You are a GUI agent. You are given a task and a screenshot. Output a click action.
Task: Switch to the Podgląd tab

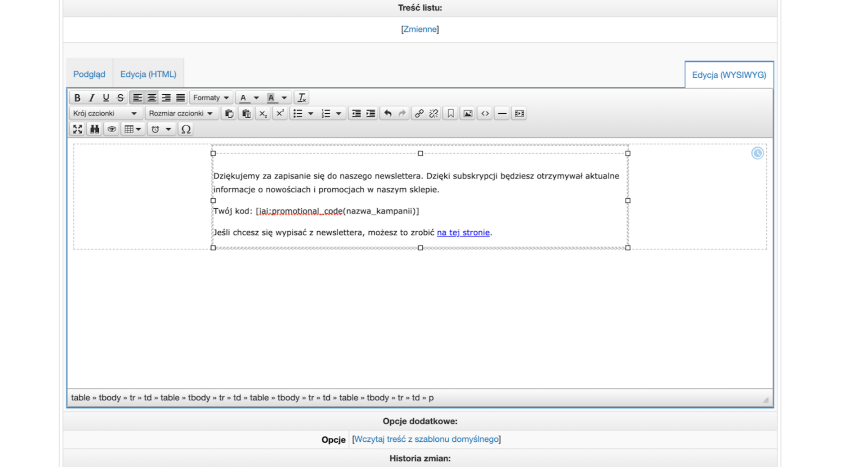click(89, 74)
